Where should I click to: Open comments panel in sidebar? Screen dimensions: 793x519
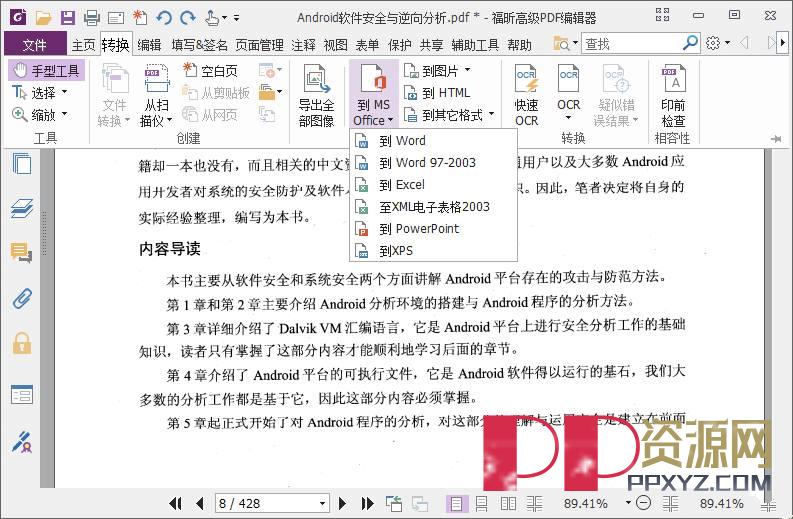click(22, 252)
